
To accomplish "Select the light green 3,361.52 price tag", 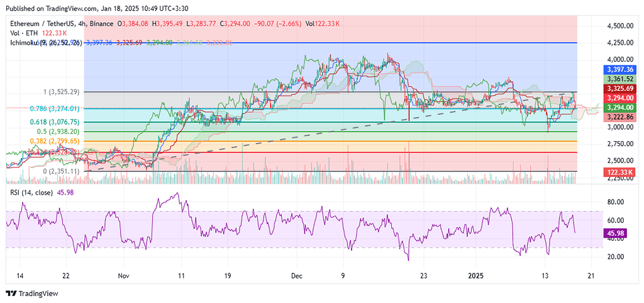I will [x=619, y=79].
